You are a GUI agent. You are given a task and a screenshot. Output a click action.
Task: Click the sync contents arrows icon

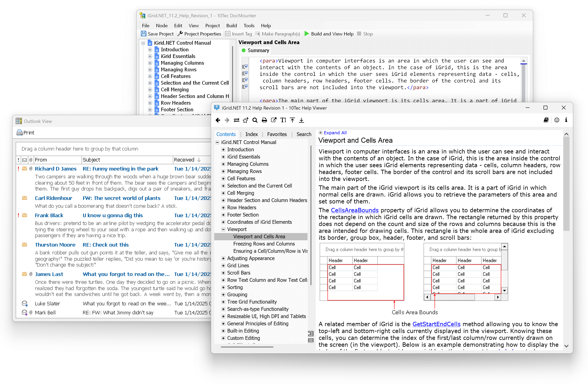[x=236, y=120]
